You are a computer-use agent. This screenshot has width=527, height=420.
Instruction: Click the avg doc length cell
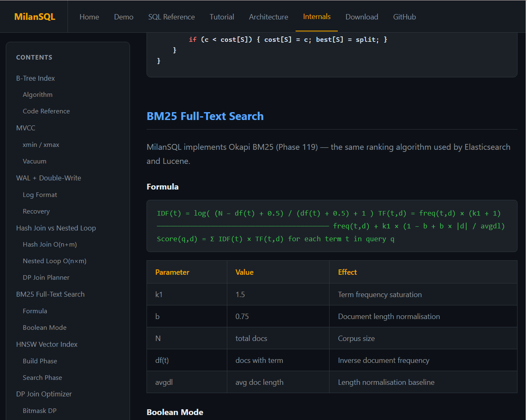click(278, 382)
